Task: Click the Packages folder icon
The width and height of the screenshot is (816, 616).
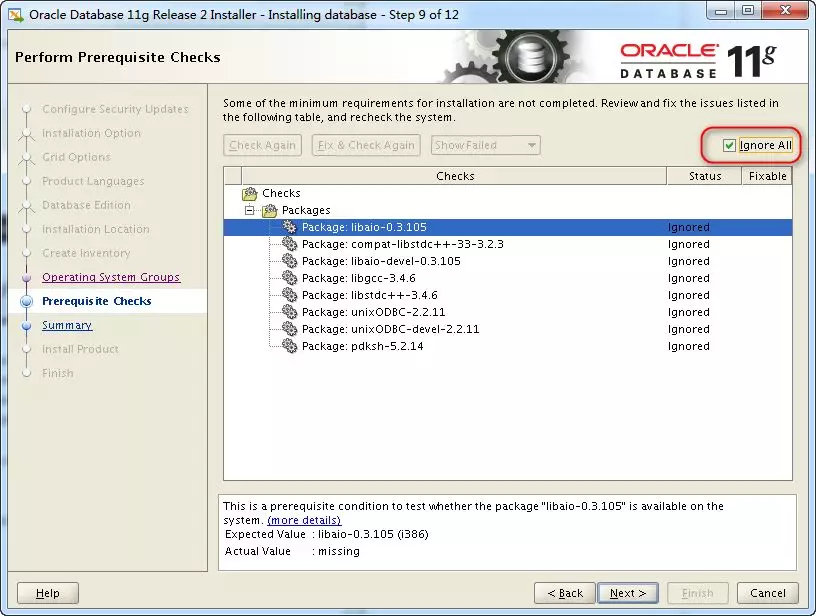Action: (270, 210)
